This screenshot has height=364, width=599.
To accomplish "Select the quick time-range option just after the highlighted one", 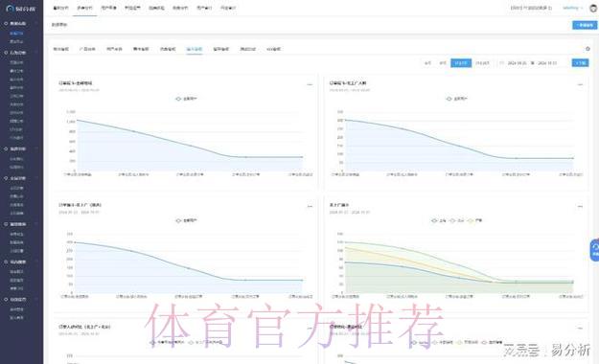I will (482, 63).
